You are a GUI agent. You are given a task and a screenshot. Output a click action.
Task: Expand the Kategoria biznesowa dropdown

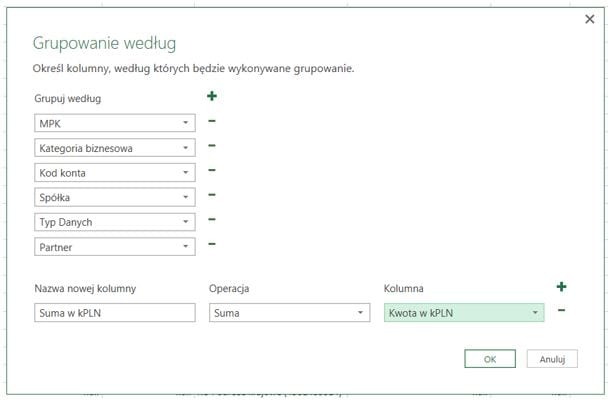(x=186, y=148)
